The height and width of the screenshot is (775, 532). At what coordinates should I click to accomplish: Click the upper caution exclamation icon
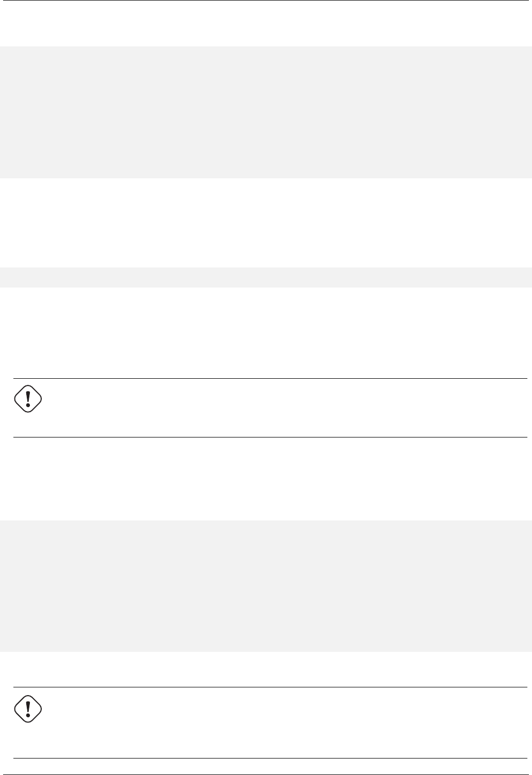27,399
